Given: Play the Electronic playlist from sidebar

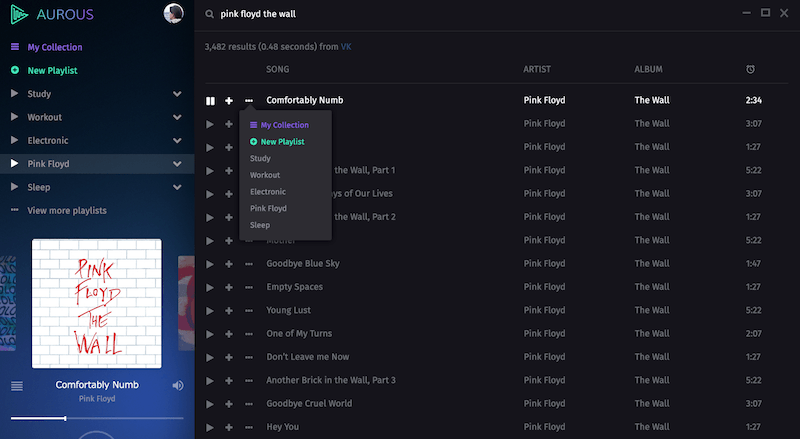Looking at the screenshot, I should (15, 140).
